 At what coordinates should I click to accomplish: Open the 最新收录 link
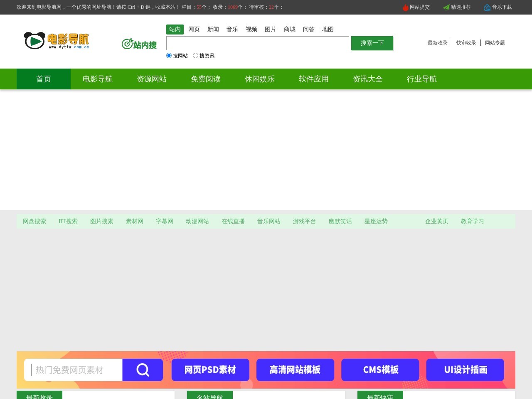(438, 43)
